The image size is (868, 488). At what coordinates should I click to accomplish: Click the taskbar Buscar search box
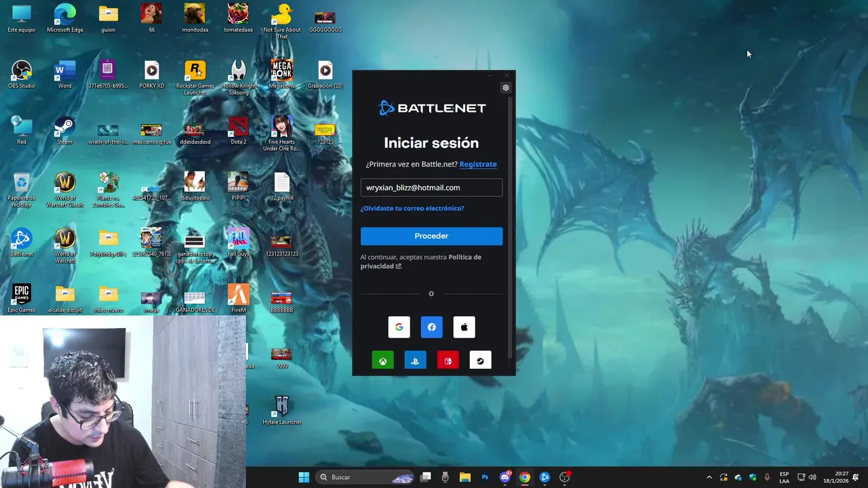pyautogui.click(x=366, y=477)
